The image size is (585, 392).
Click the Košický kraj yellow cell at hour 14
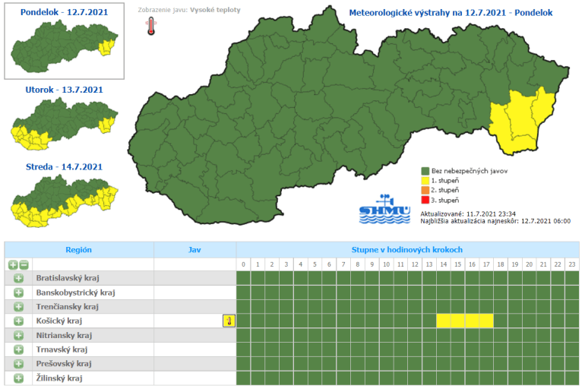[x=444, y=321]
